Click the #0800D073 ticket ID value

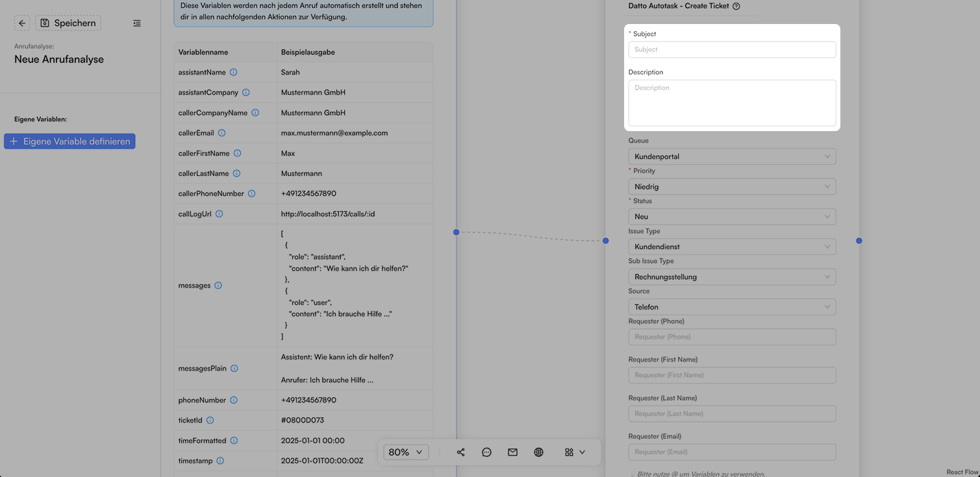click(x=302, y=420)
